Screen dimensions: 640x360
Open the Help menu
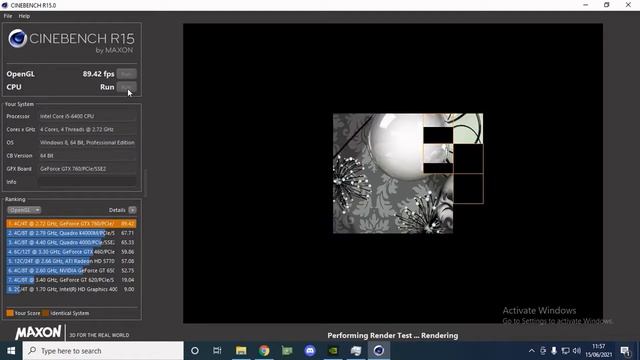[24, 16]
